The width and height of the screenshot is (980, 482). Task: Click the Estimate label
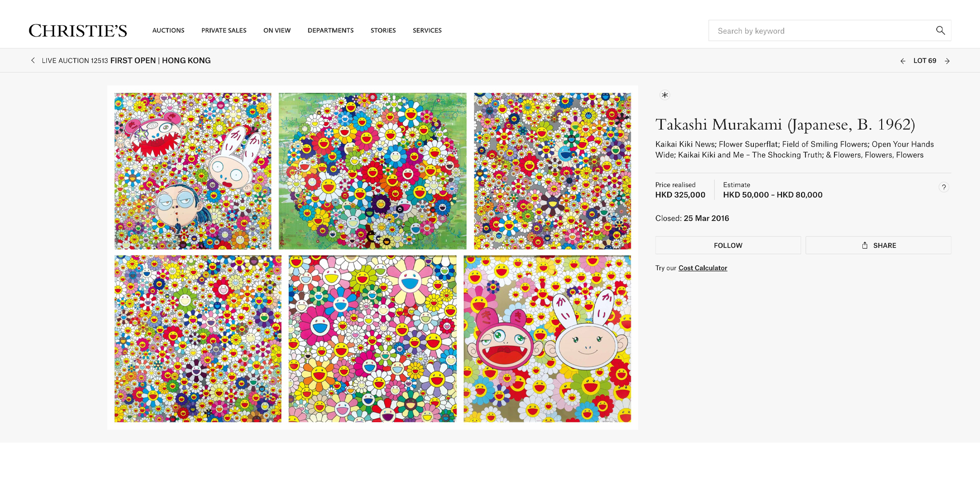(x=737, y=185)
